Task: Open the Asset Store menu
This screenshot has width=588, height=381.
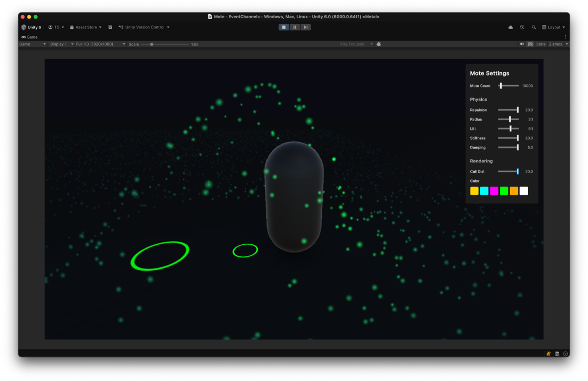Action: [x=86, y=27]
